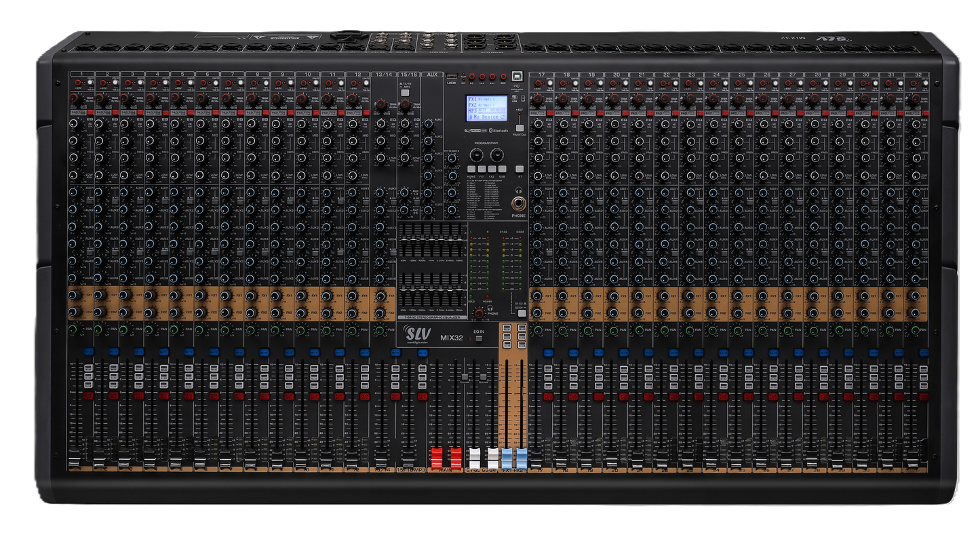Image resolution: width=980 pixels, height=533 pixels.
Task: Push TO MAIN button for G1-G2
Action: (465, 377)
